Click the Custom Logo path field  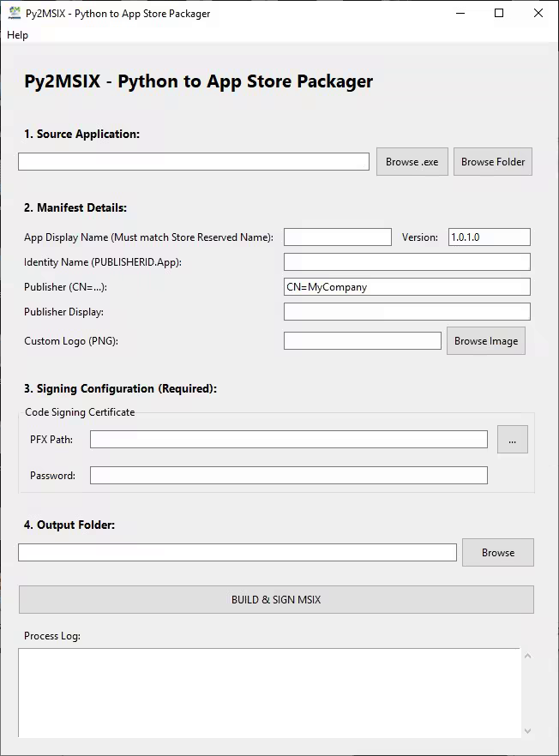(362, 341)
